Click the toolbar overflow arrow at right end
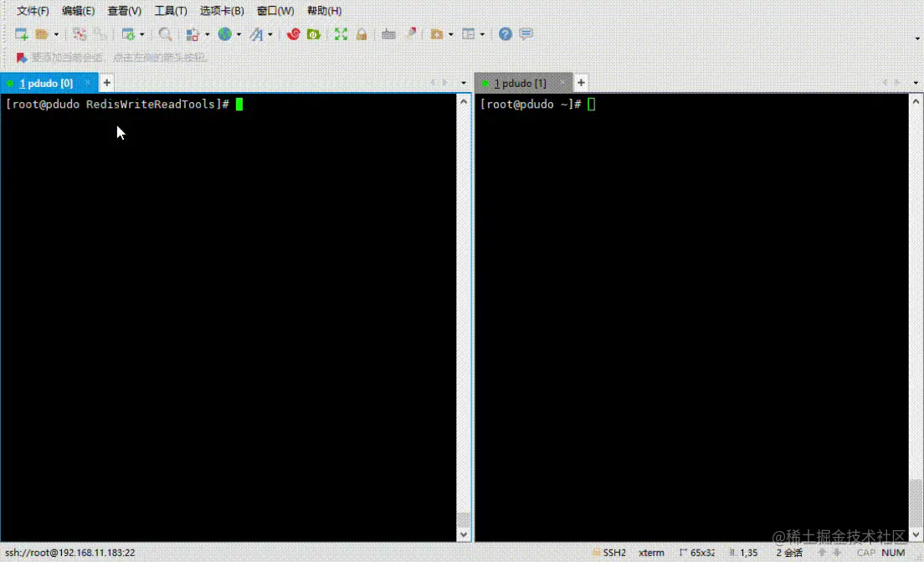This screenshot has width=924, height=562. 917,38
